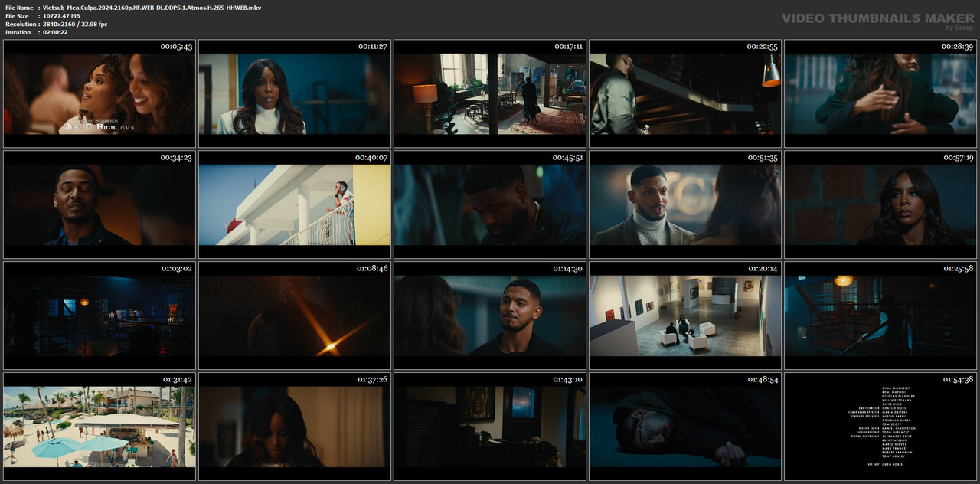Select the thumbnail at 00:22:55
This screenshot has height=484, width=980.
[x=685, y=93]
